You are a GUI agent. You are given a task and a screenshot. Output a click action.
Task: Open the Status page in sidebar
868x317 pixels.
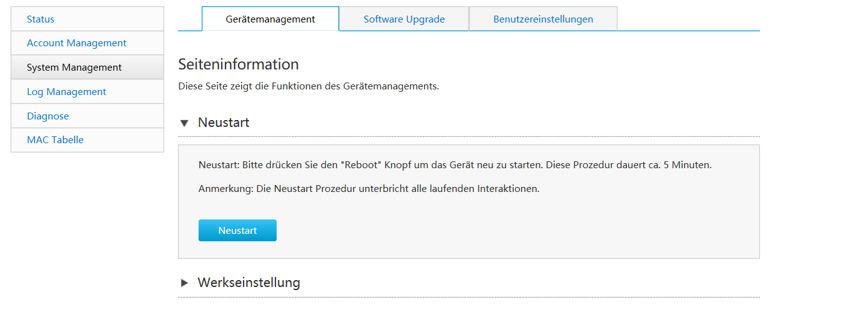41,19
